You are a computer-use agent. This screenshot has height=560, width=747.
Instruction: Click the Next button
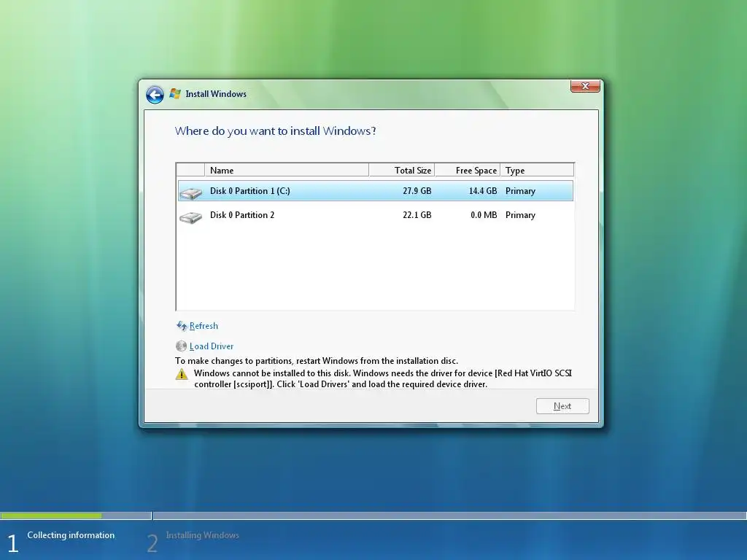tap(562, 406)
